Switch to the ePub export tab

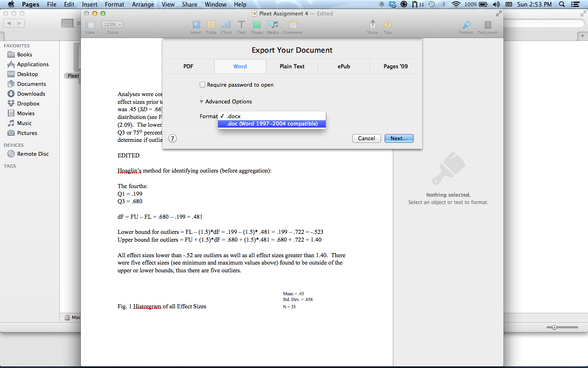pos(344,66)
